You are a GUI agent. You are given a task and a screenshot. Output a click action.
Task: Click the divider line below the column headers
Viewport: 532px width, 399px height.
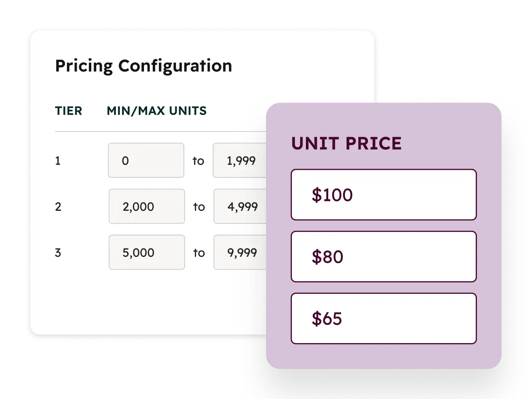pos(160,131)
